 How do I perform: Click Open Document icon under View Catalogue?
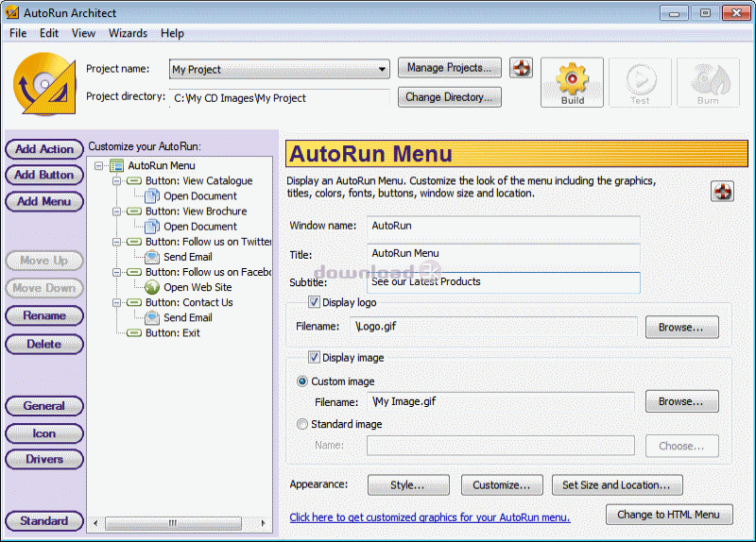tap(152, 196)
